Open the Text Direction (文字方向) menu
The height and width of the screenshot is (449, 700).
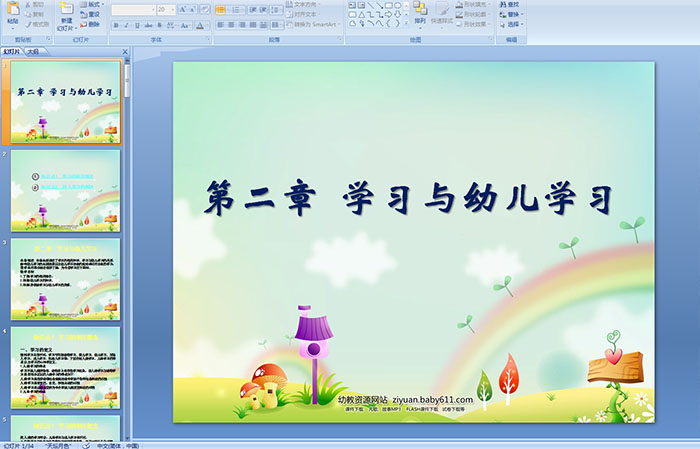tap(304, 4)
